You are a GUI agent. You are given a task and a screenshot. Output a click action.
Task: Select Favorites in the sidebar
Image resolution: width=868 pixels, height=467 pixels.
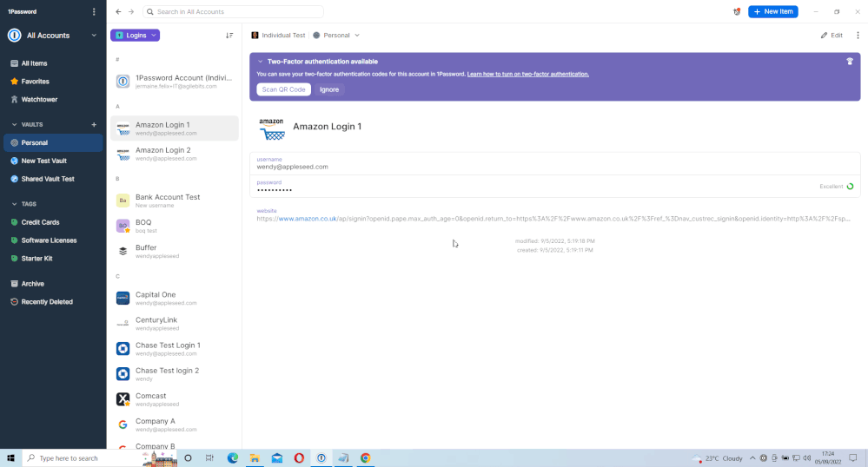point(35,82)
